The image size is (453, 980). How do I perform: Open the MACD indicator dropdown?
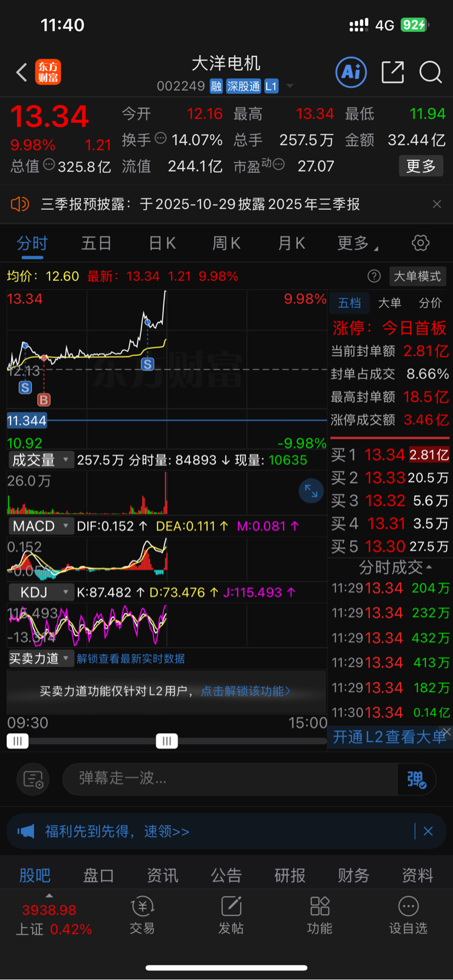click(41, 526)
